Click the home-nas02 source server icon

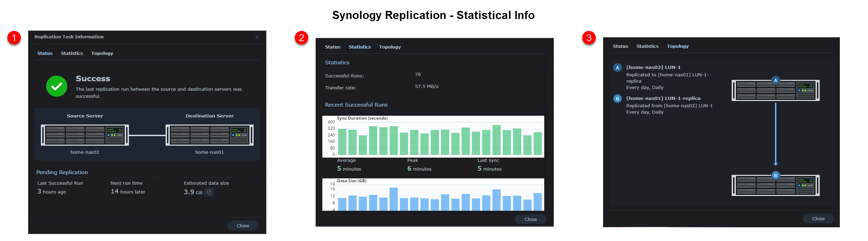pyautogui.click(x=85, y=135)
